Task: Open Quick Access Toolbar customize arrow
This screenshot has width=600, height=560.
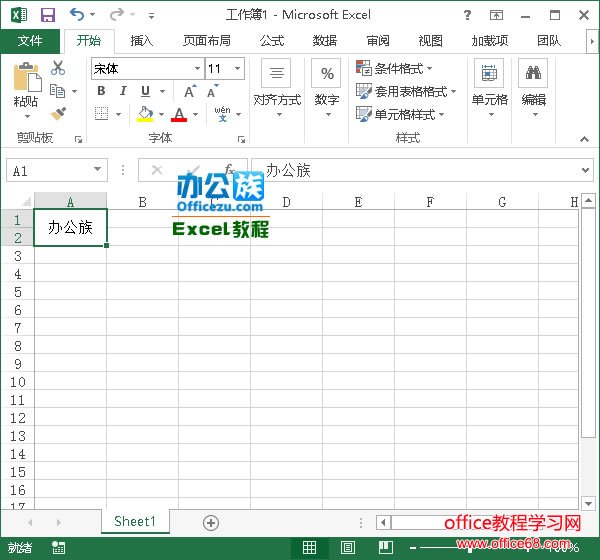Action: coord(152,16)
